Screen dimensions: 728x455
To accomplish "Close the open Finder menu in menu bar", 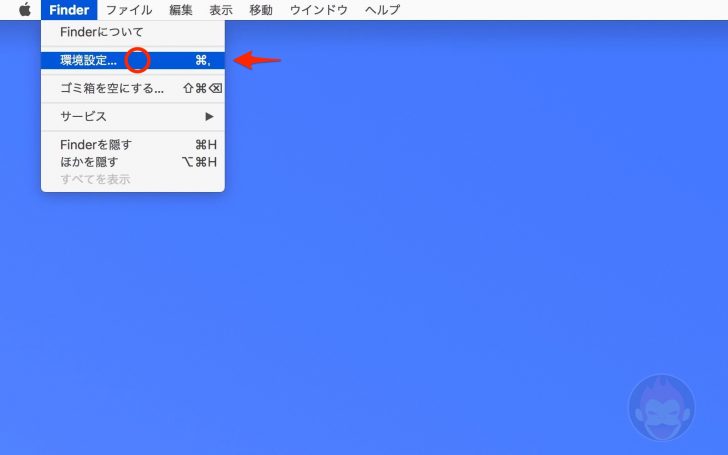I will [69, 10].
